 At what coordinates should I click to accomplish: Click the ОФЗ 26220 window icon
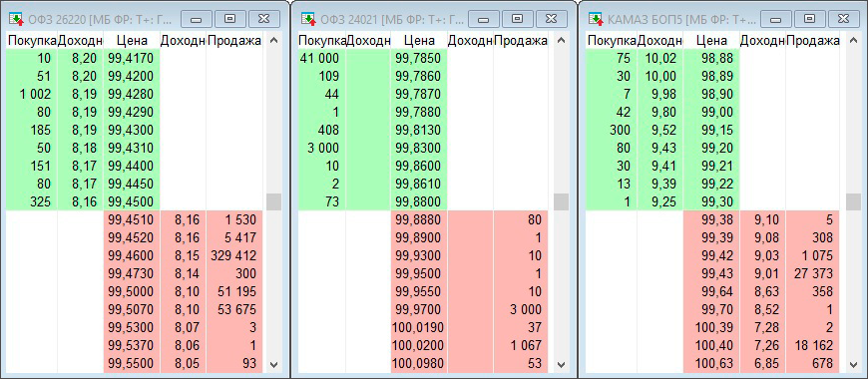pos(17,19)
